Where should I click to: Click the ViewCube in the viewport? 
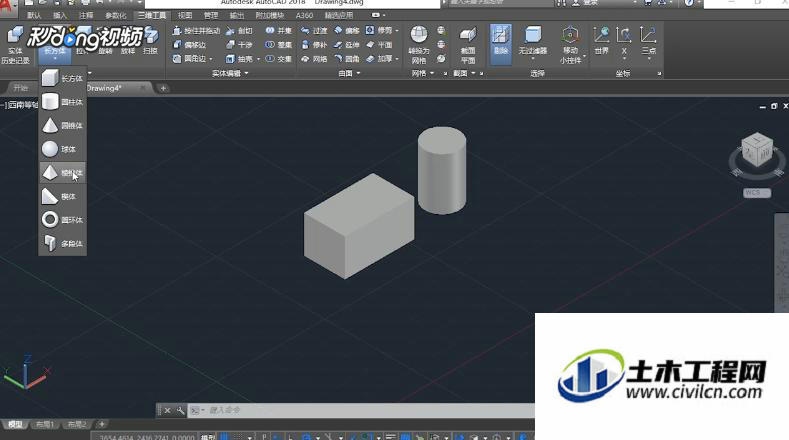[x=757, y=151]
